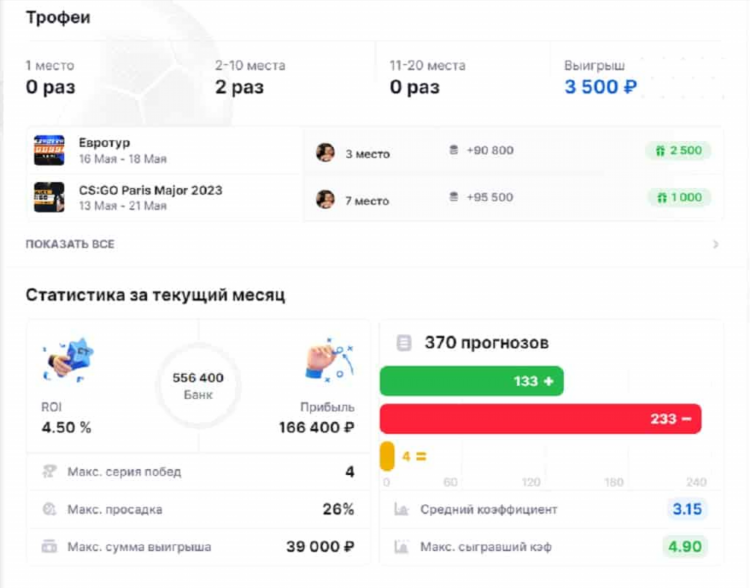Click the wallet icon by Макс. сумма выигрыша
Screen dimensions: 750x588
[x=49, y=546]
